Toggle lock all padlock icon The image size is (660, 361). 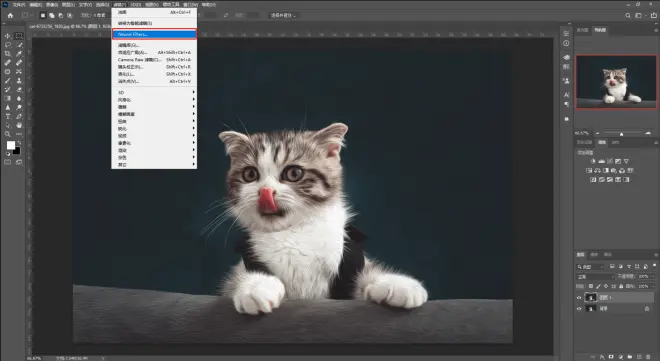[621, 286]
